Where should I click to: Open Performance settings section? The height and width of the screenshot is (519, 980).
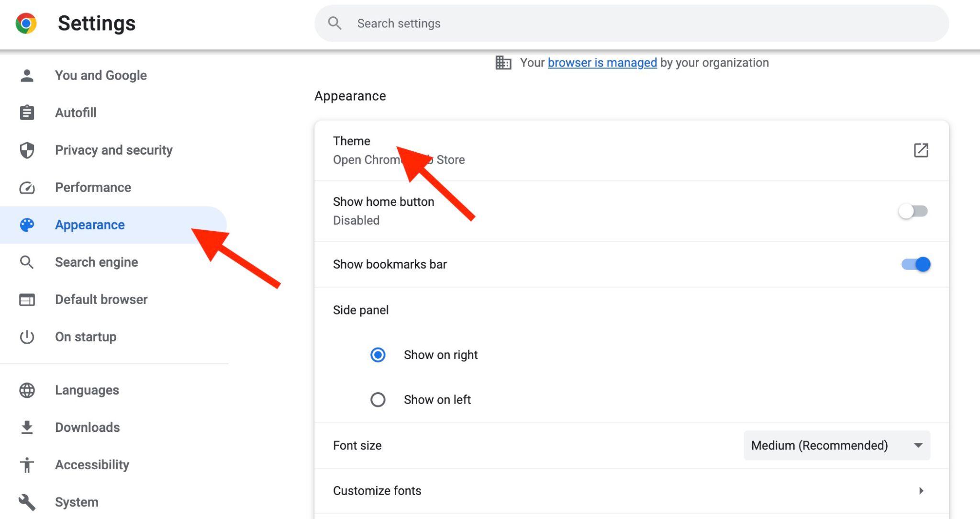tap(93, 187)
